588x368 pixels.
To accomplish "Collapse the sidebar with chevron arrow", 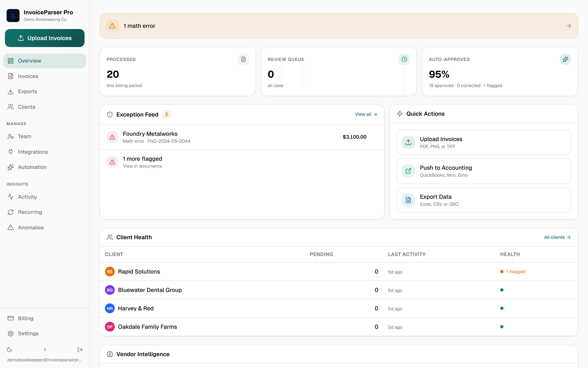I will [45, 349].
